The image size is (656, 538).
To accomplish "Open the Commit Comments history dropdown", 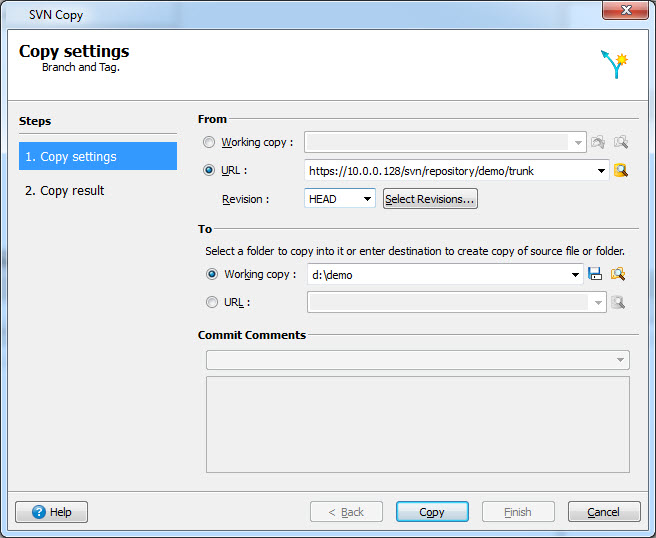I will click(x=621, y=360).
